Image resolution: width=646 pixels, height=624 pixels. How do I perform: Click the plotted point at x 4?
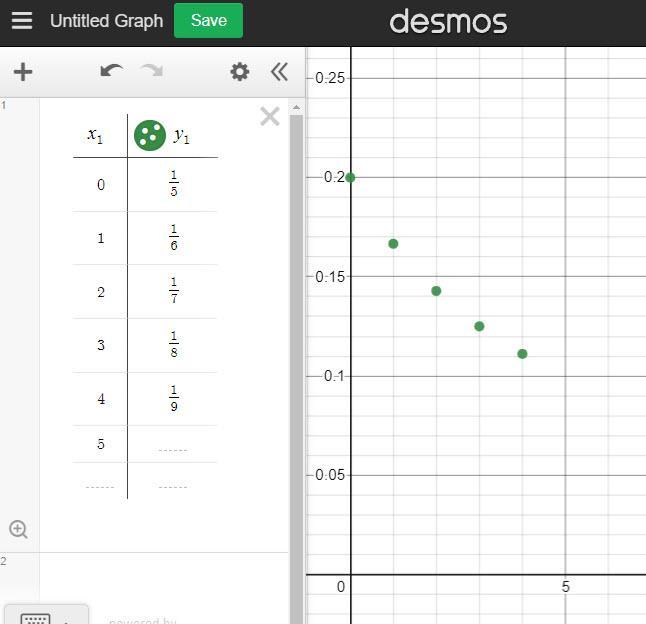pos(522,354)
